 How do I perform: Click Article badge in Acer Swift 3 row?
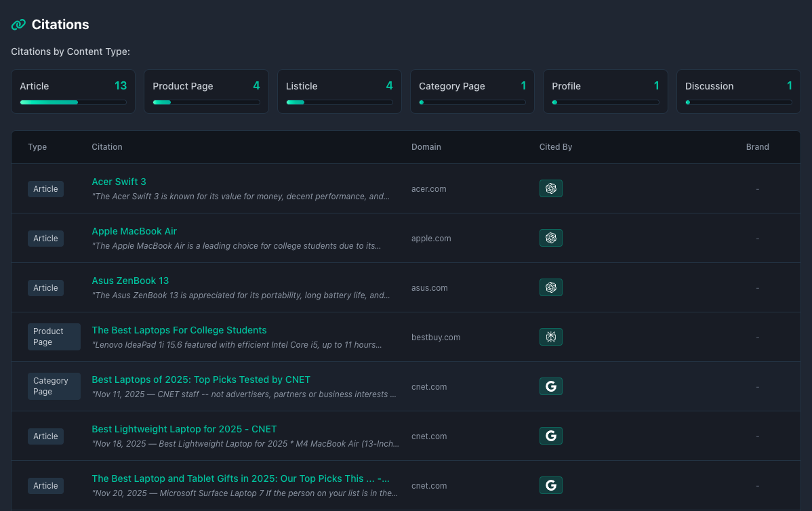point(45,189)
